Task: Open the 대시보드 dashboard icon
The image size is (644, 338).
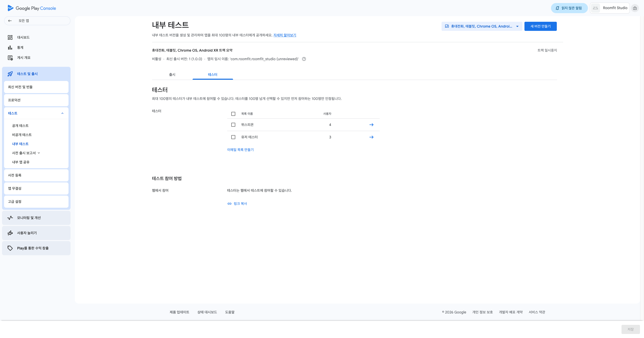Action: [10, 37]
